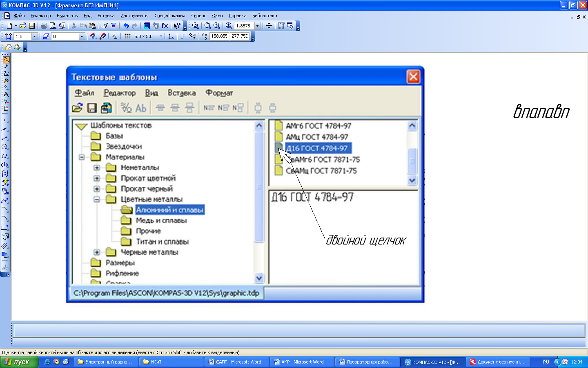Choose the Ellipse tool in the left toolbar
This screenshot has height=368, width=588.
5,165
